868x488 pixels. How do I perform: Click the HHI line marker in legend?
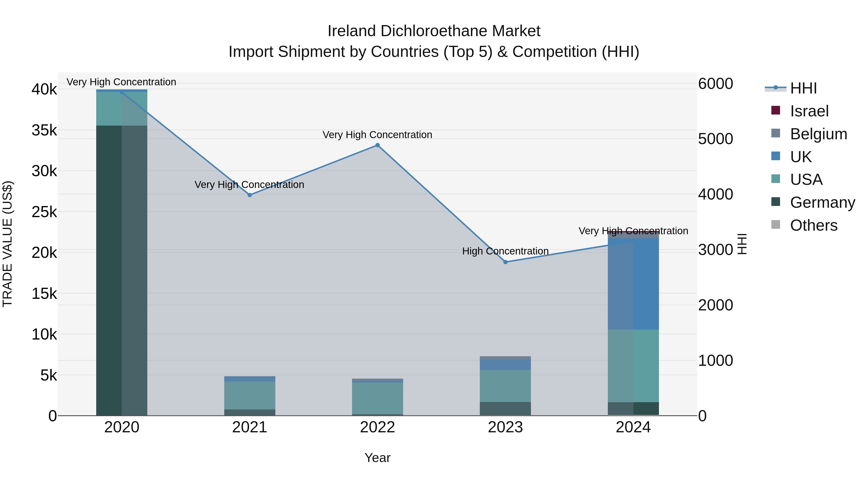click(776, 87)
